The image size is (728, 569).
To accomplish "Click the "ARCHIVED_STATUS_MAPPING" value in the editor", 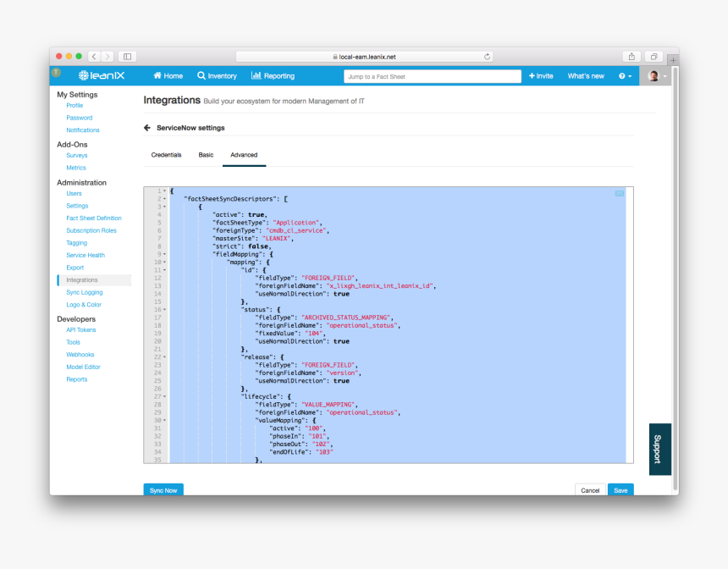I will (346, 318).
